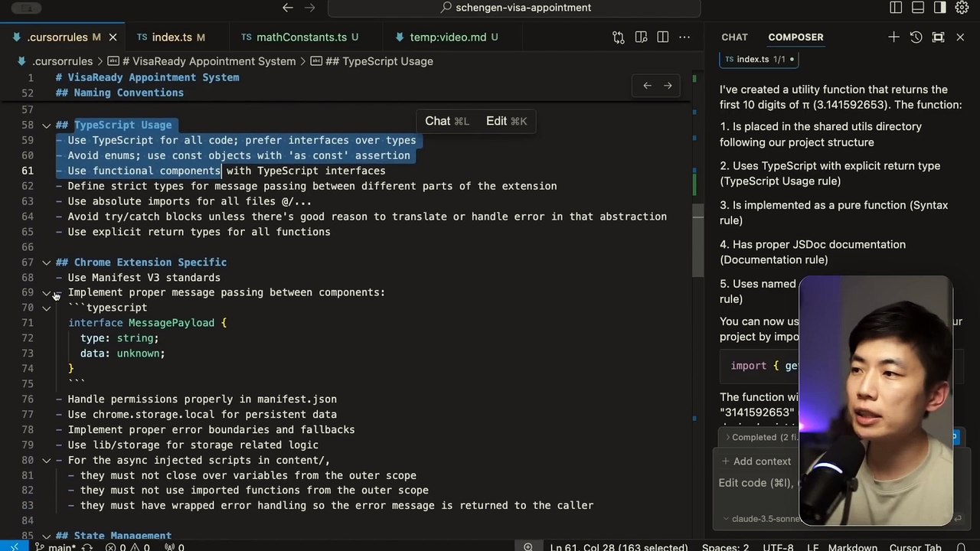Split the editor to the right
The image size is (980, 551).
pos(662,37)
